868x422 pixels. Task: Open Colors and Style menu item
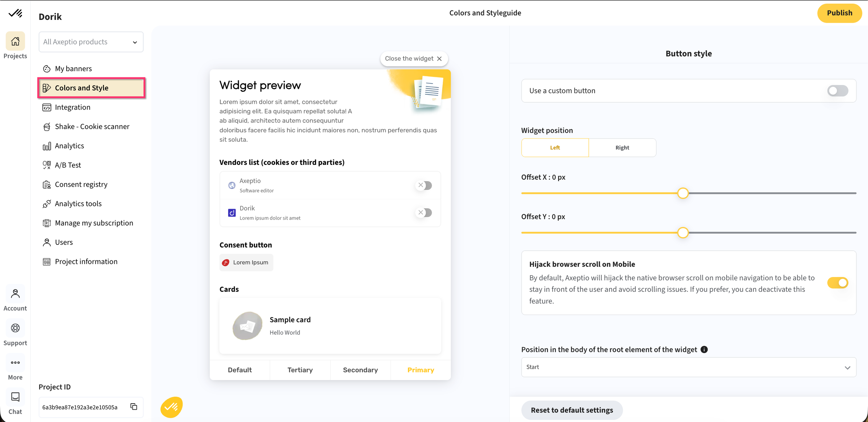click(x=91, y=88)
